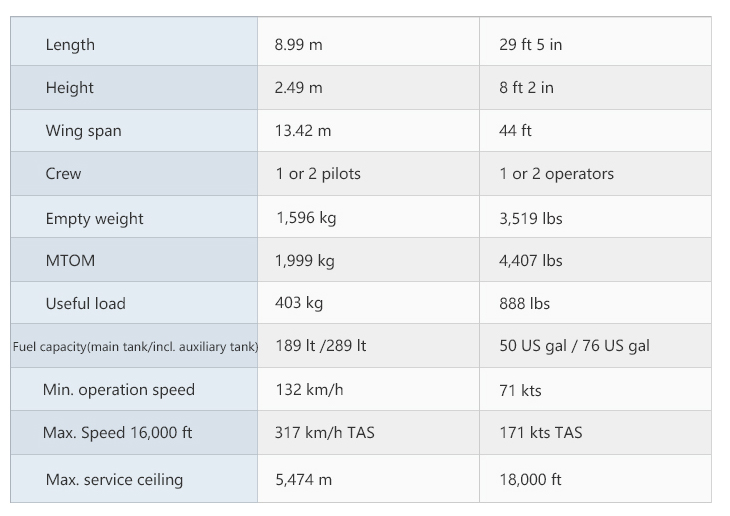730x516 pixels.
Task: Click the MTOM row label
Action: point(70,261)
